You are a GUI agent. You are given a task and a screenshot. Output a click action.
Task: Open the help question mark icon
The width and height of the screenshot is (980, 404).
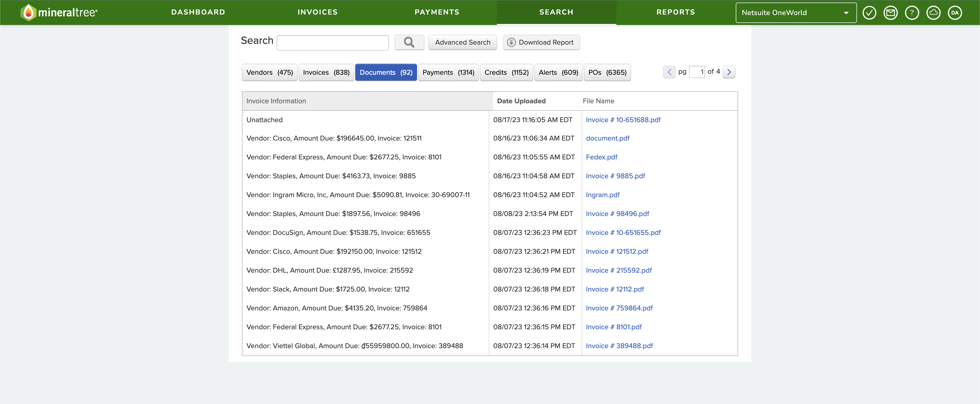pyautogui.click(x=912, y=12)
